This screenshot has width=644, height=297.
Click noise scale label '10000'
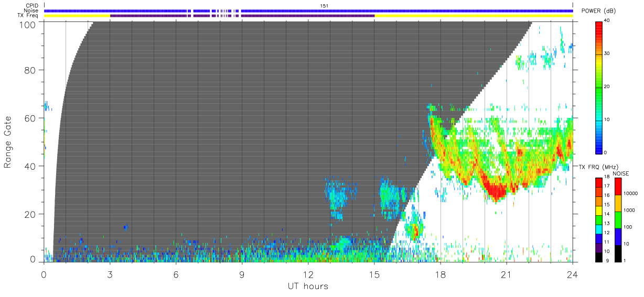(630, 194)
